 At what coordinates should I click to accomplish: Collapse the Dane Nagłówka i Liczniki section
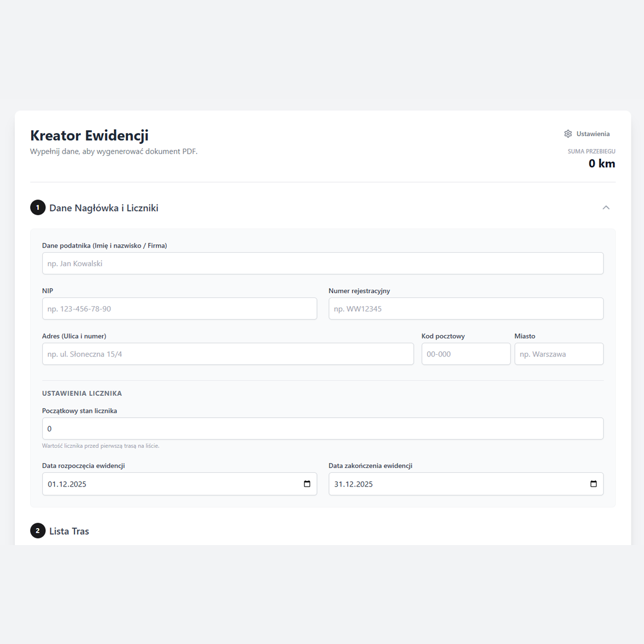pos(606,208)
